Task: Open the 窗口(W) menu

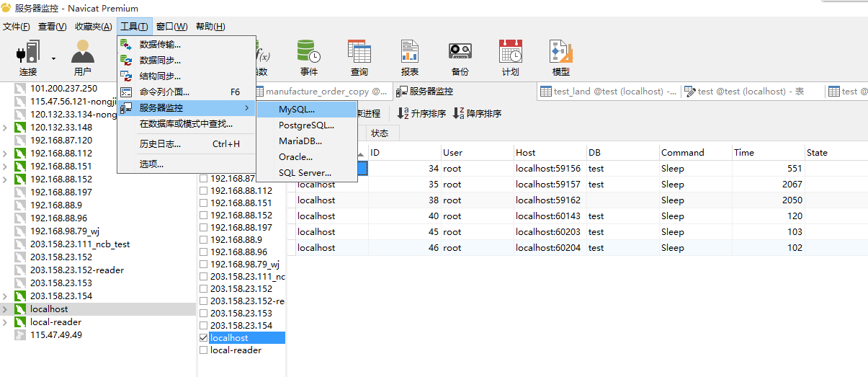Action: coord(172,27)
